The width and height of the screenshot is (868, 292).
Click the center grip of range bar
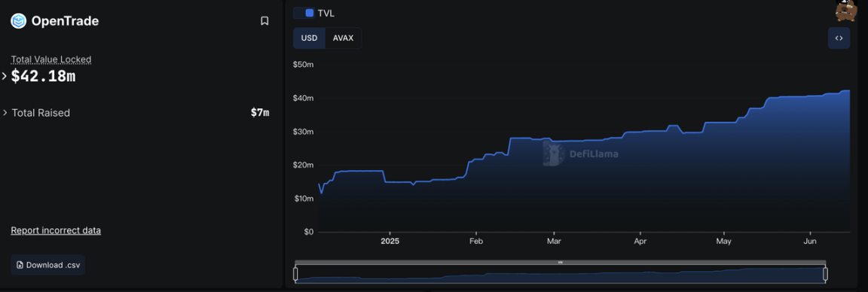561,263
